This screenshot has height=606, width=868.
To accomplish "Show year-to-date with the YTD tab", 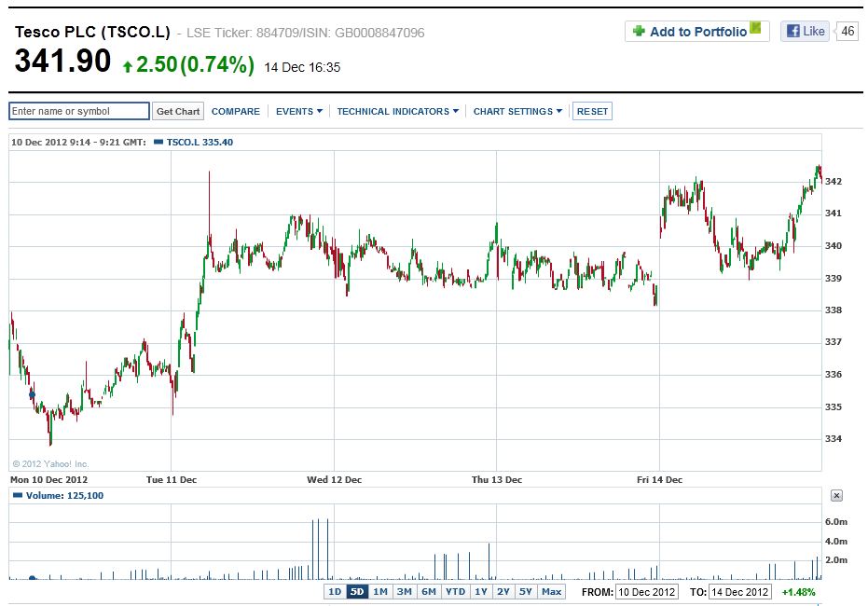I will pos(456,592).
